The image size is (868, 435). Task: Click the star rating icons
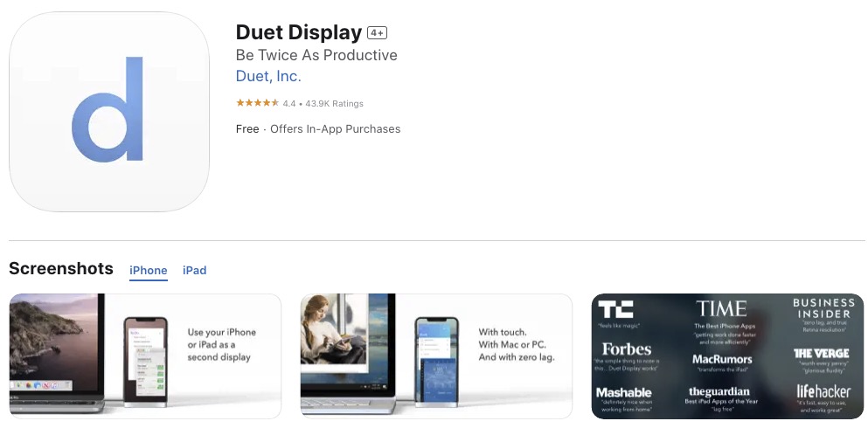coord(257,103)
